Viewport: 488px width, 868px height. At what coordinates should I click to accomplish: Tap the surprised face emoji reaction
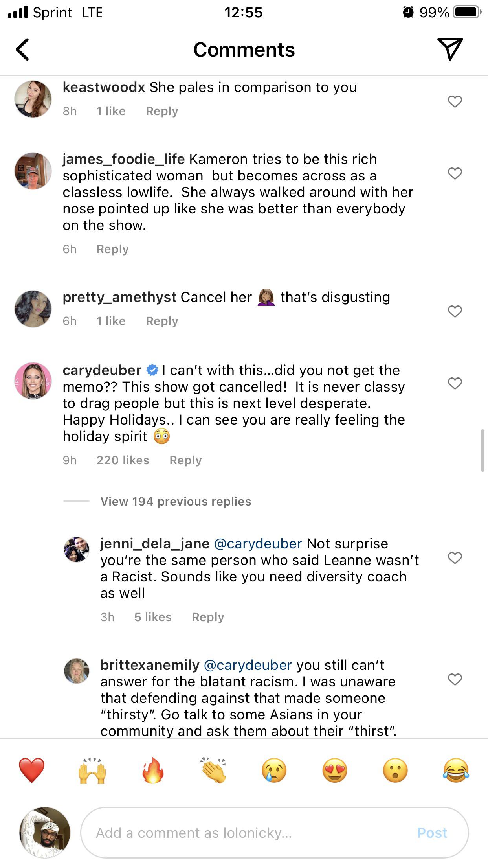tap(395, 770)
